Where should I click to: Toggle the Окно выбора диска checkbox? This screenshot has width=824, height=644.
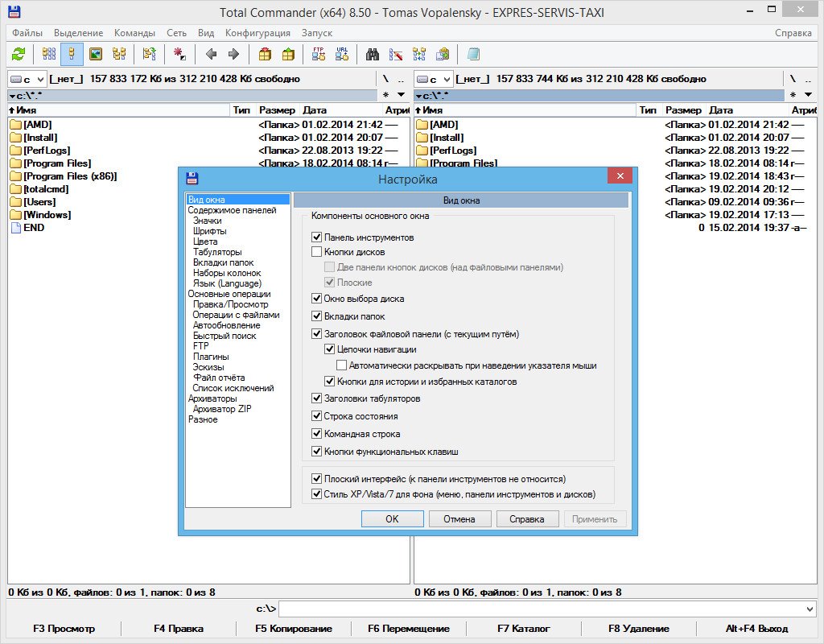pyautogui.click(x=316, y=299)
